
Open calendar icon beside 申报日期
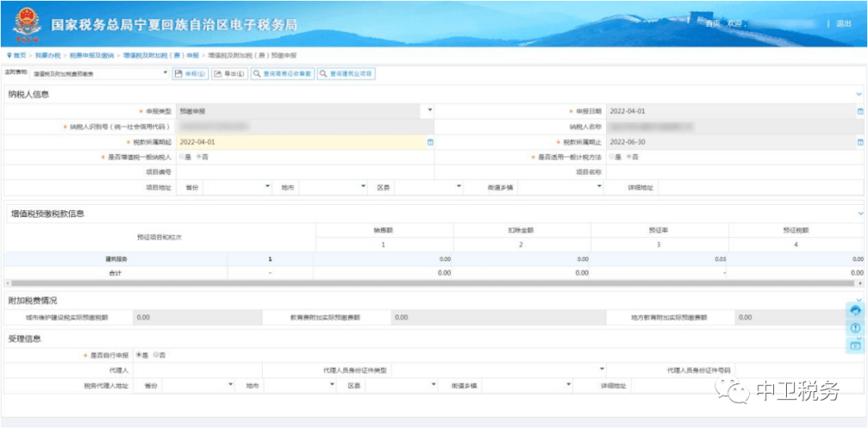[860, 111]
